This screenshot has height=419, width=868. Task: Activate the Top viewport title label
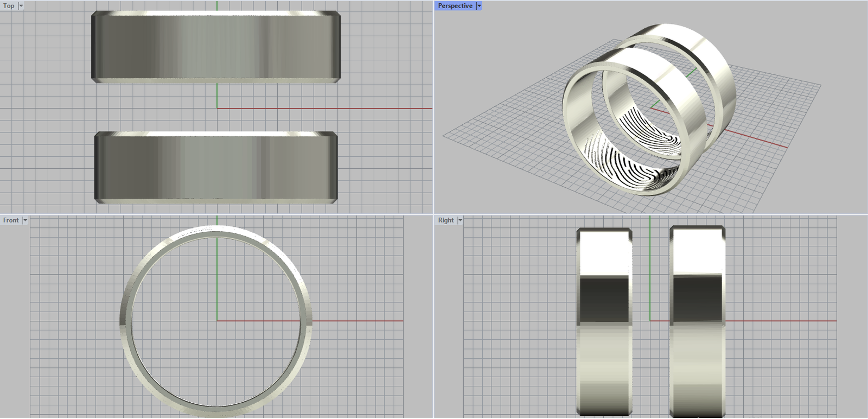(x=9, y=6)
